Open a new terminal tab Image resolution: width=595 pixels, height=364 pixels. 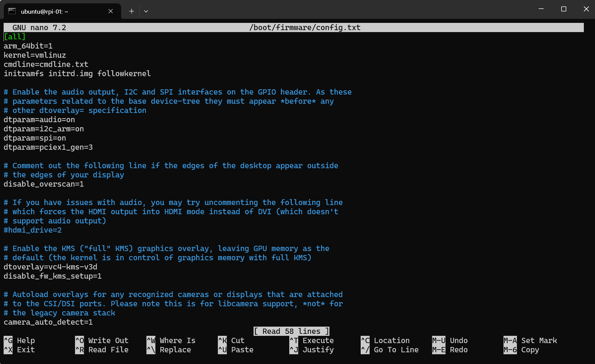(131, 11)
